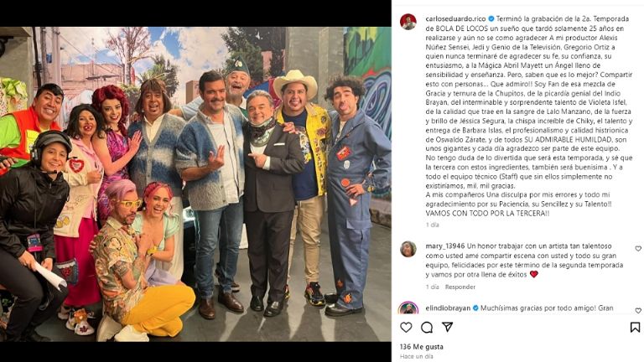Screen dimensions: 644x362
Task: Like the post with heart icon
Action: 406,327
